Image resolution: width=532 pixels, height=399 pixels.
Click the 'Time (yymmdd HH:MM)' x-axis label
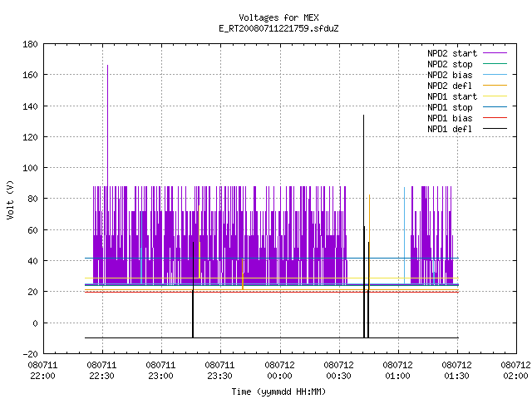(278, 392)
